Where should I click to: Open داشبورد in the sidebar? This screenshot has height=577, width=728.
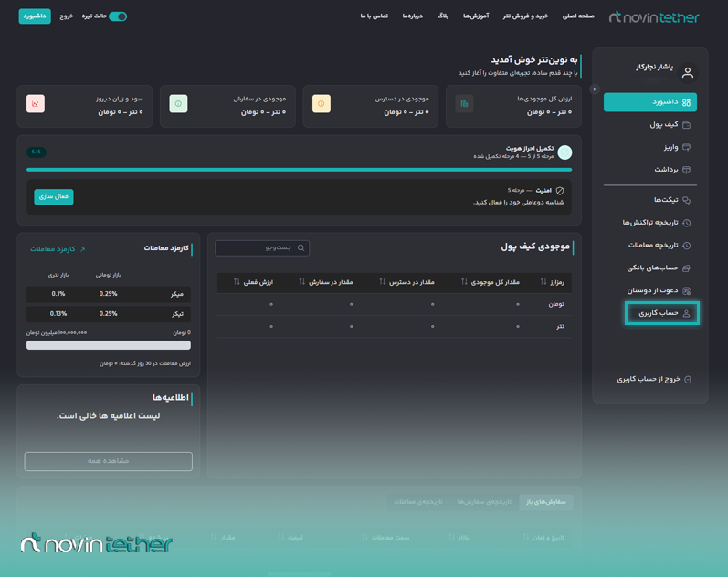650,102
